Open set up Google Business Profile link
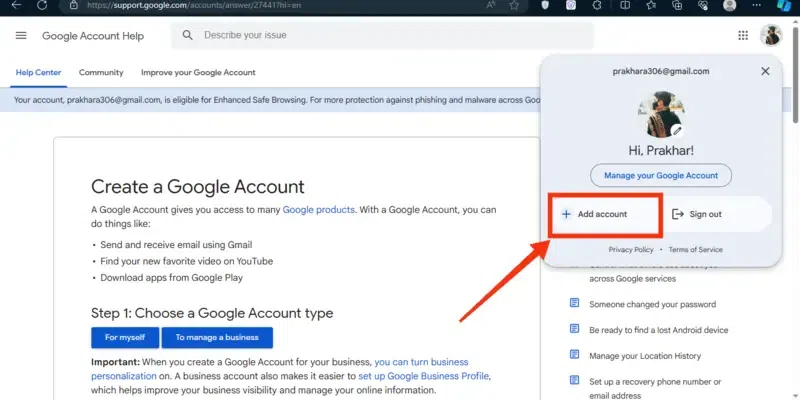This screenshot has height=400, width=800. click(x=423, y=377)
